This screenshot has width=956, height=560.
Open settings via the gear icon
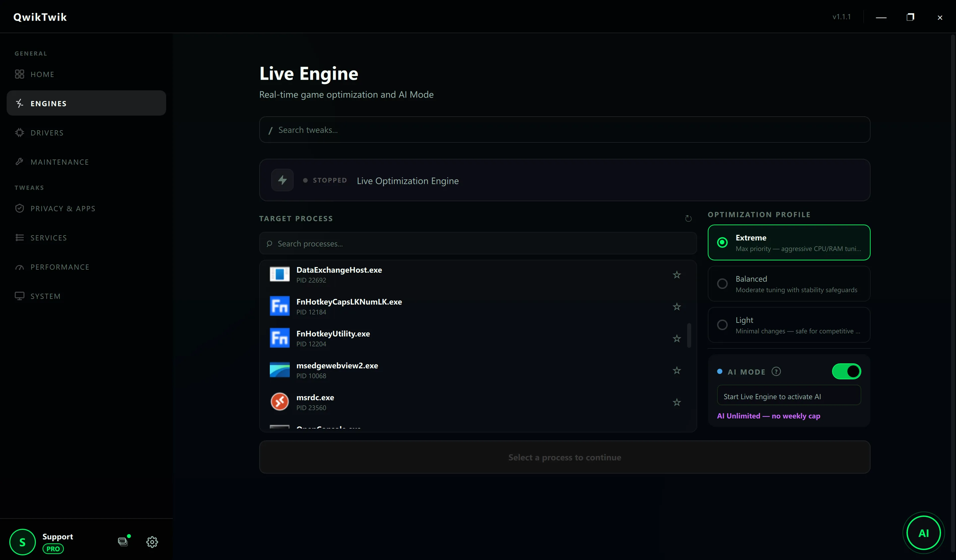click(152, 542)
